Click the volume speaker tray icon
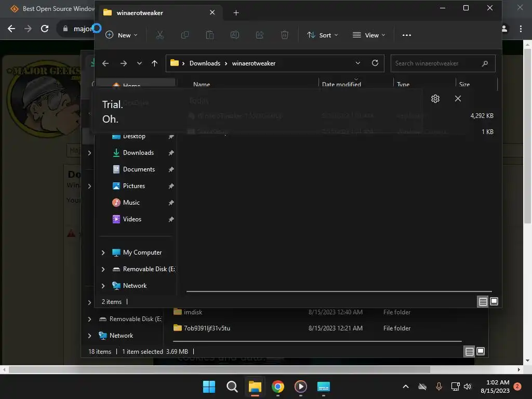This screenshot has width=532, height=399. [468, 387]
